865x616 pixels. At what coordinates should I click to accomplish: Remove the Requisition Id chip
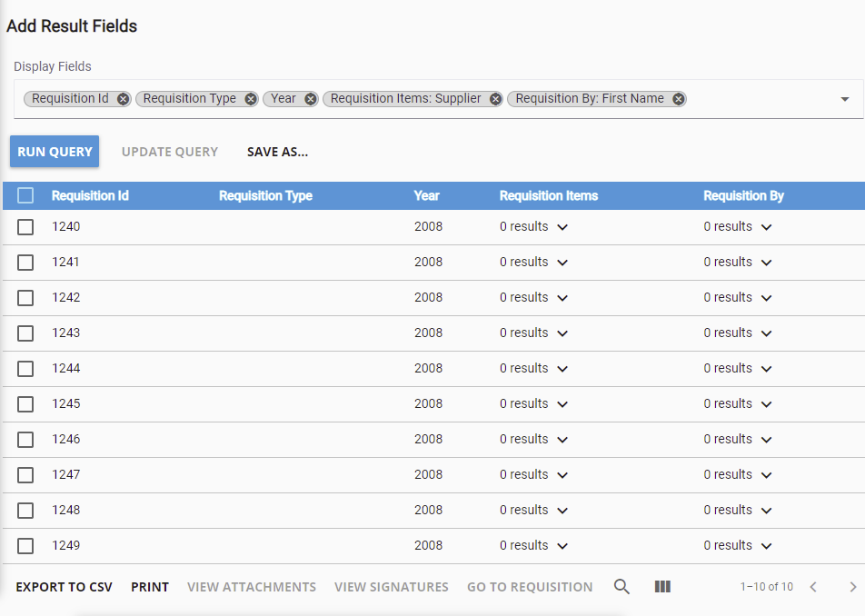point(123,99)
